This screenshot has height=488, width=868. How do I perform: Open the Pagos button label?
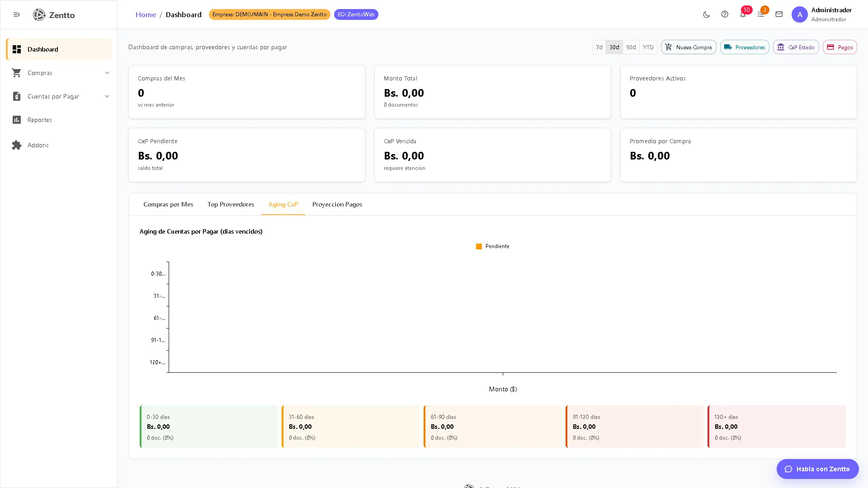[845, 47]
